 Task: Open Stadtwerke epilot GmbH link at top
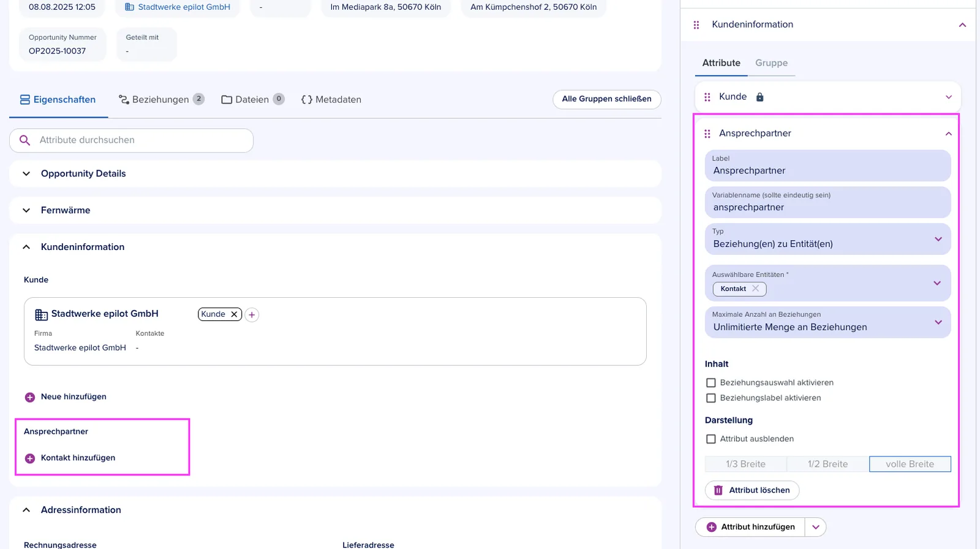point(184,7)
